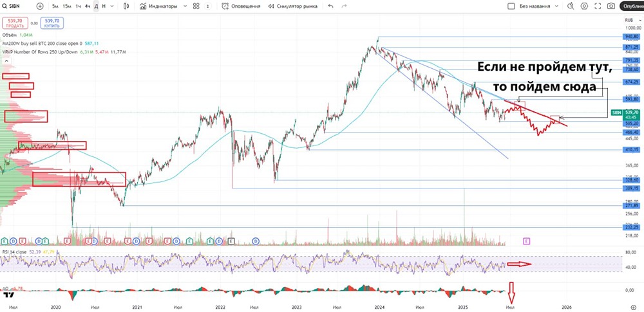The width and height of the screenshot is (644, 312).
Task: Open the purple E earnings marker
Action: tap(526, 241)
